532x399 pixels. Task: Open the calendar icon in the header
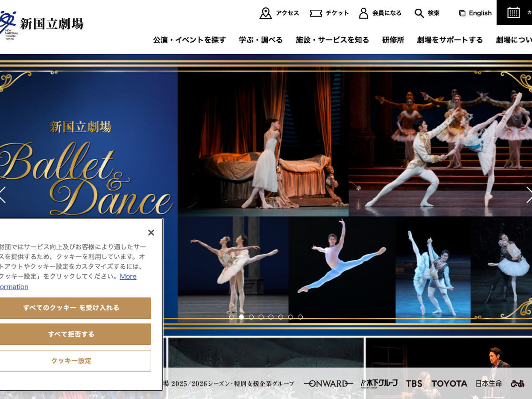(x=513, y=12)
